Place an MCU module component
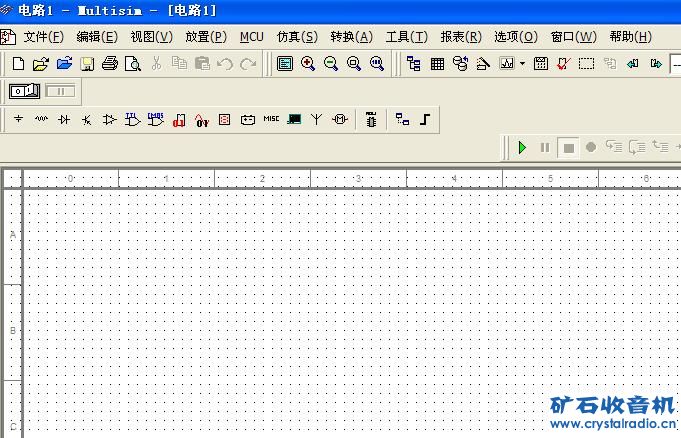 point(371,119)
